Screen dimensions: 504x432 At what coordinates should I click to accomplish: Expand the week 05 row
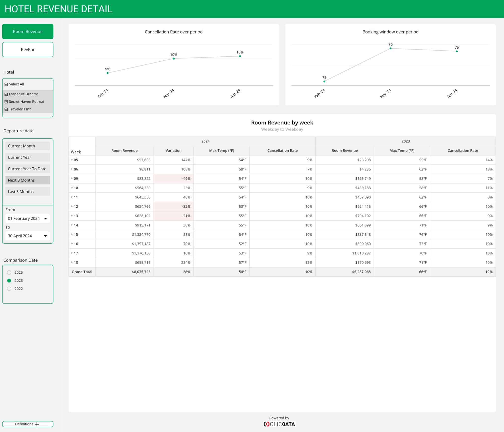point(73,160)
